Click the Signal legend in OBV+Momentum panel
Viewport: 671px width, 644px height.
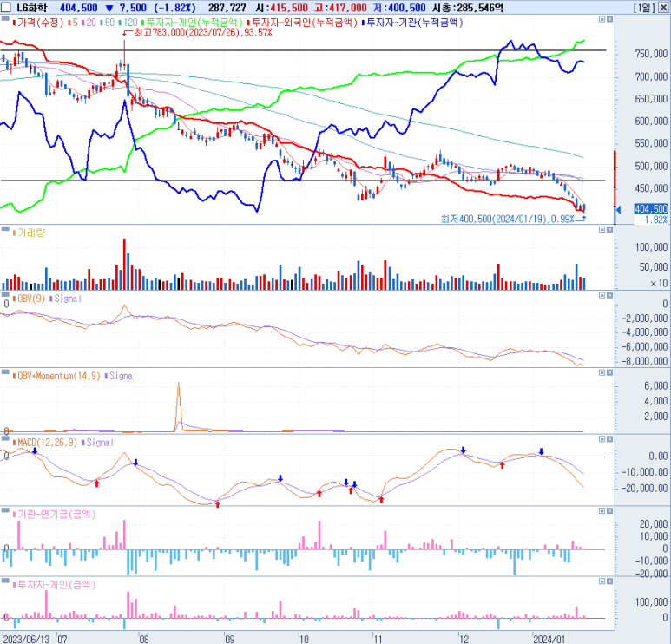pyautogui.click(x=122, y=376)
